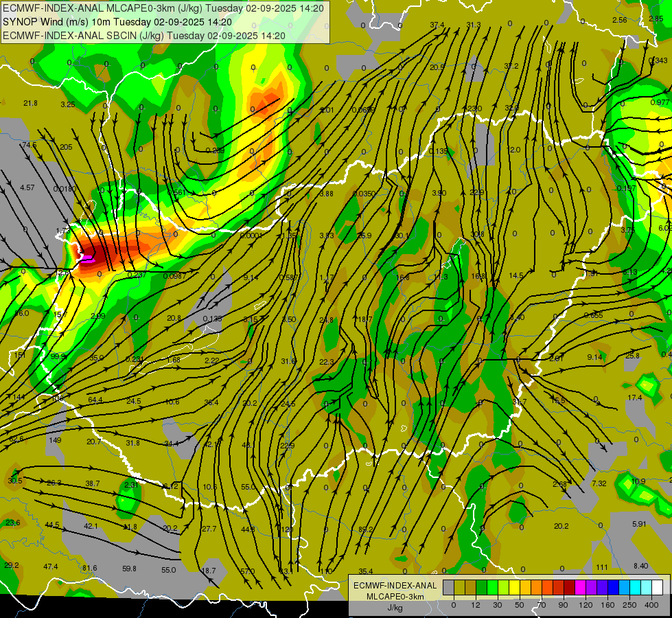Viewport: 672px width, 618px height.
Task: Click the value '2.31' on green patch
Action: click(x=131, y=485)
